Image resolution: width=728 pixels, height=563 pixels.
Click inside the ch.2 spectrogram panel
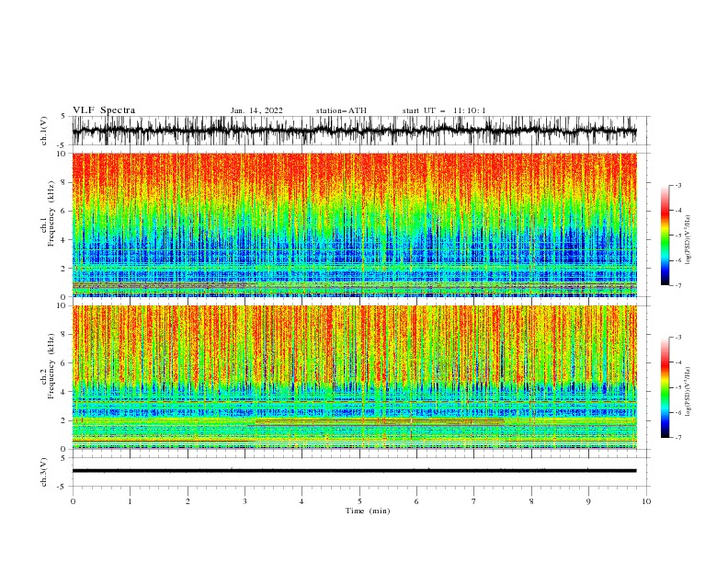(354, 377)
